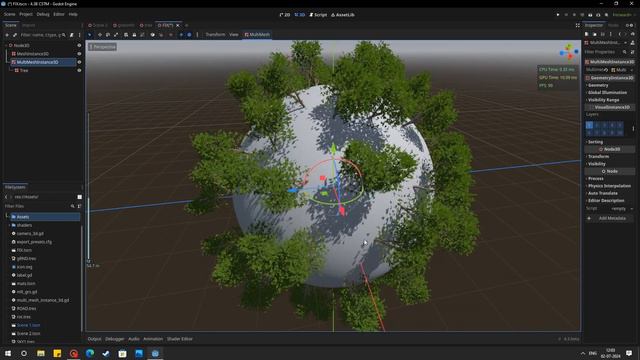Open File Explorer from the taskbar
640x360 pixels.
tap(41, 353)
